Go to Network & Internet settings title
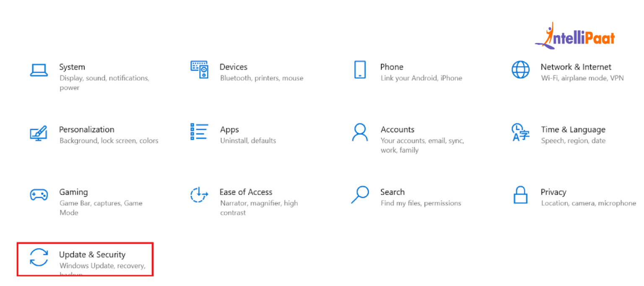The width and height of the screenshot is (644, 286). (576, 67)
